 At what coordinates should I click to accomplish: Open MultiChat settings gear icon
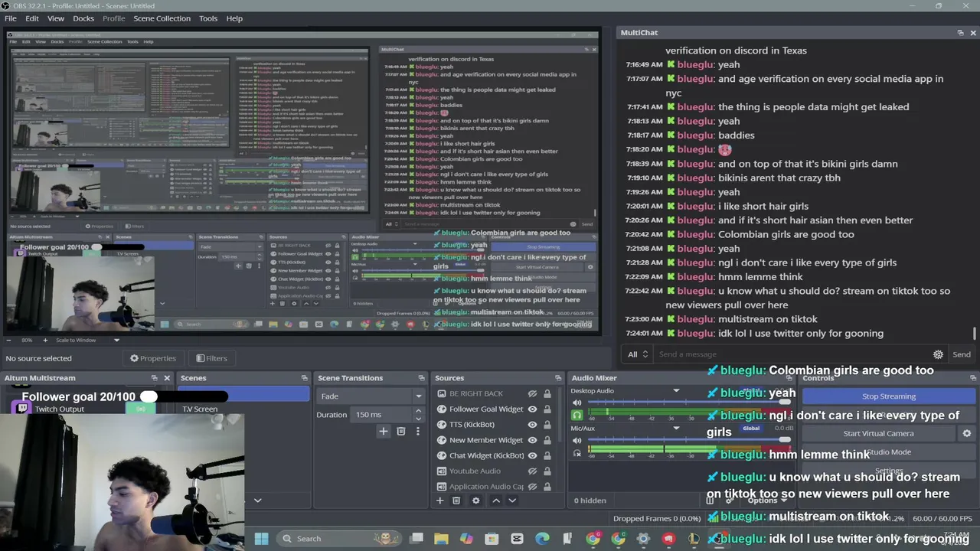938,354
